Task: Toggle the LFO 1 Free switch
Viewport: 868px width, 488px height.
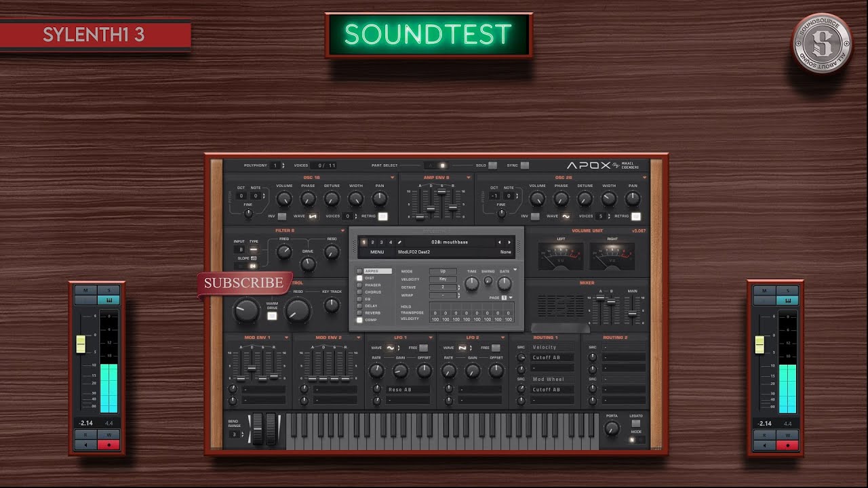Action: 423,348
